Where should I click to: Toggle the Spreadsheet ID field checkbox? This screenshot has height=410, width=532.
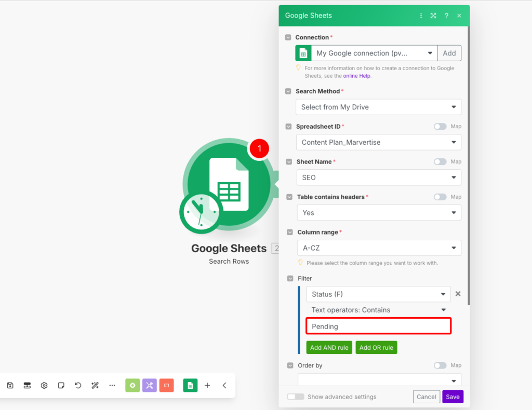tap(289, 127)
